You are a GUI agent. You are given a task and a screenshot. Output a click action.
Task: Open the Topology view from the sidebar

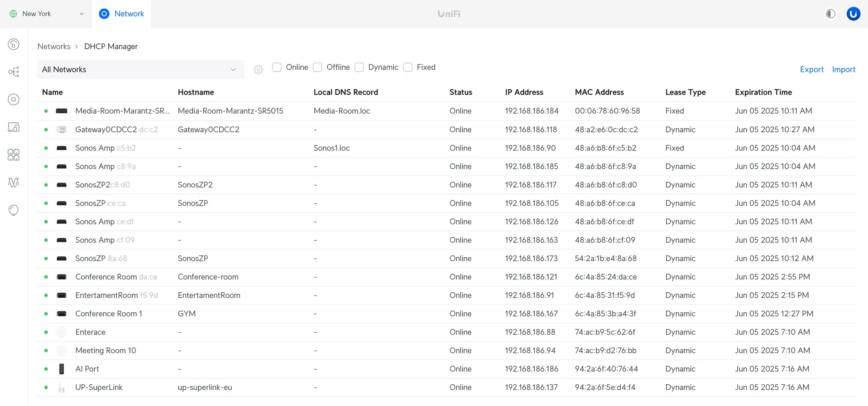[x=13, y=72]
